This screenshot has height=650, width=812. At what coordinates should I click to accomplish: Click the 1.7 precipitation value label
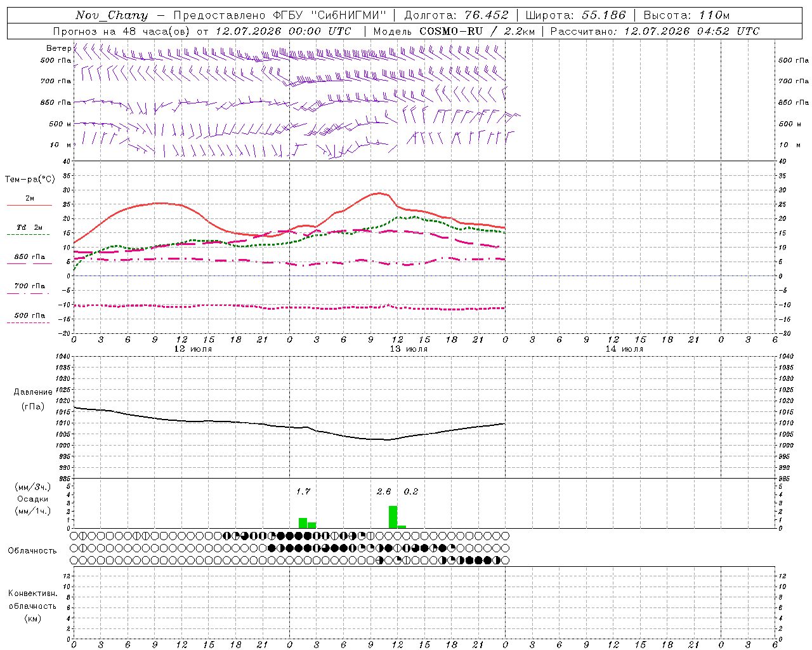tap(303, 491)
